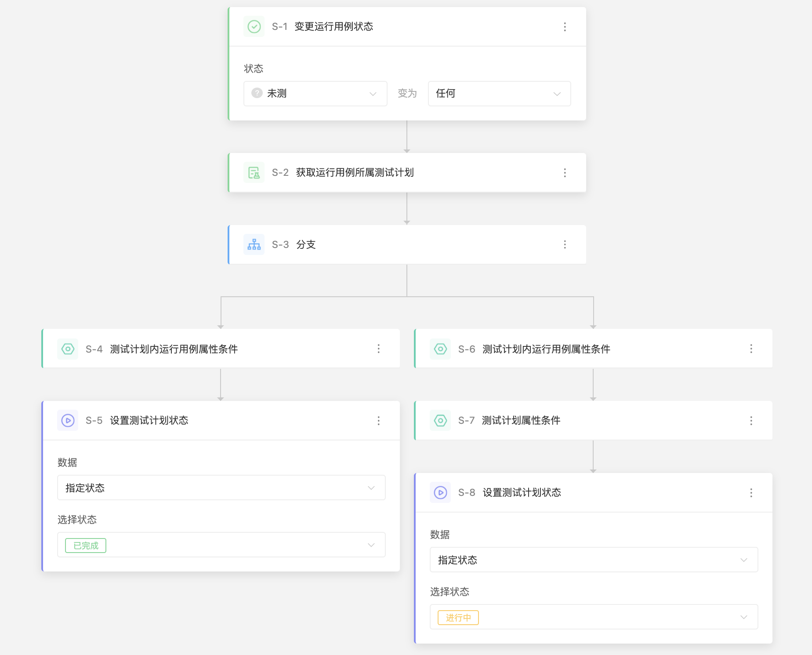Image resolution: width=812 pixels, height=655 pixels.
Task: Click the S-2 test plan fetch icon
Action: click(254, 172)
